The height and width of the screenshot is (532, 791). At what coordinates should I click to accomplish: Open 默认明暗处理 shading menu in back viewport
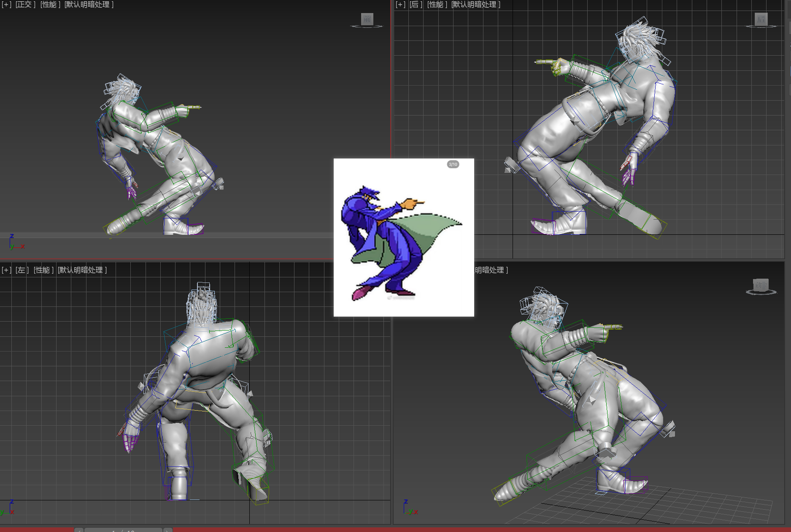tap(476, 5)
